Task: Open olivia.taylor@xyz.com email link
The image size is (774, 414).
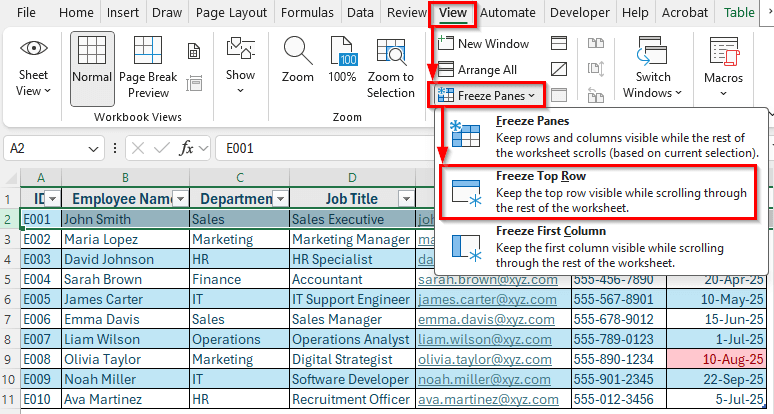Action: point(487,359)
